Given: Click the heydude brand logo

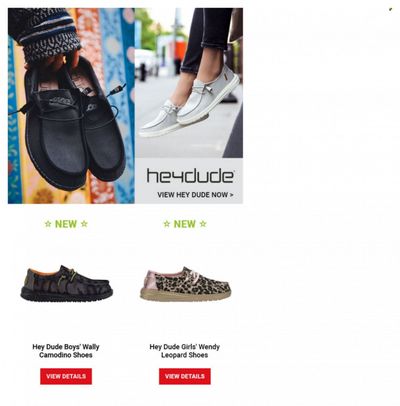Looking at the screenshot, I should pos(190,176).
